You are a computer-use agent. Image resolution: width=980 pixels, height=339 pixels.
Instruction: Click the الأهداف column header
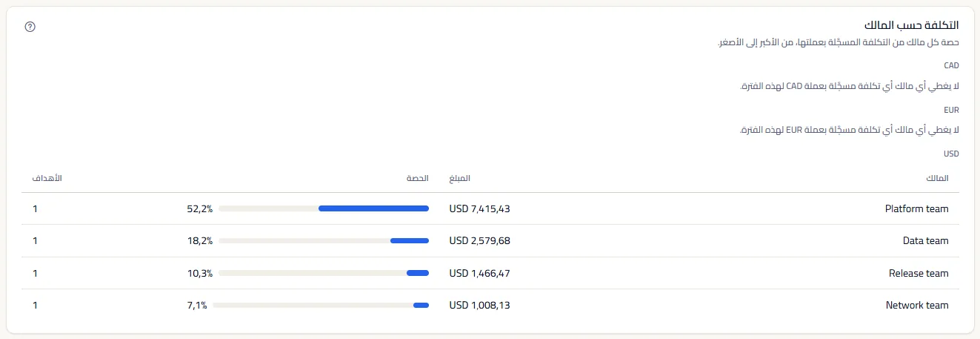(47, 179)
